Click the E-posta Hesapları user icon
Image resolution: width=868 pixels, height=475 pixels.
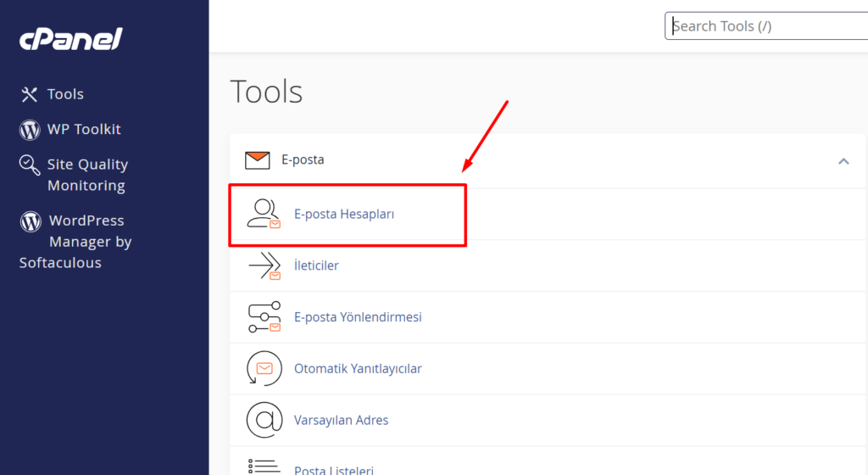pos(264,214)
